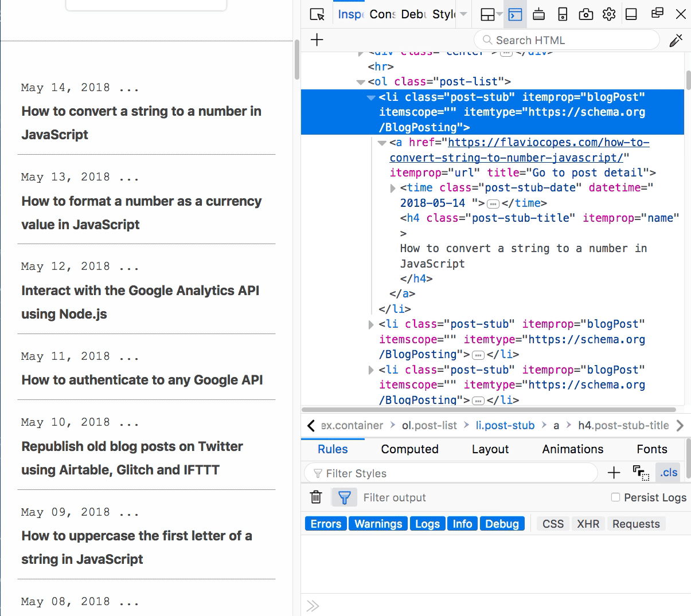
Task: Switch to the Computed tab
Action: coord(409,449)
